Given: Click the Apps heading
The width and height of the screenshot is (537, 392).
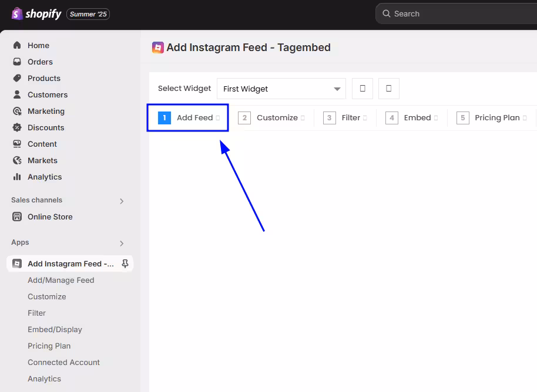Looking at the screenshot, I should pyautogui.click(x=20, y=242).
